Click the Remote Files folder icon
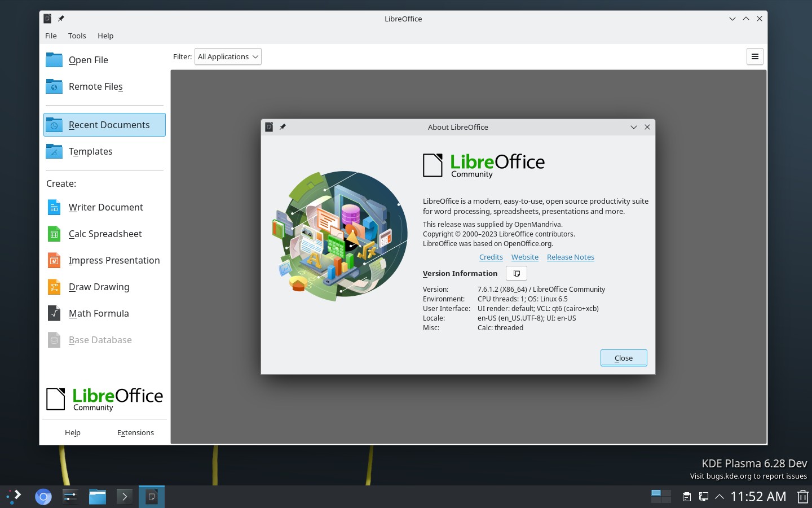 [54, 86]
